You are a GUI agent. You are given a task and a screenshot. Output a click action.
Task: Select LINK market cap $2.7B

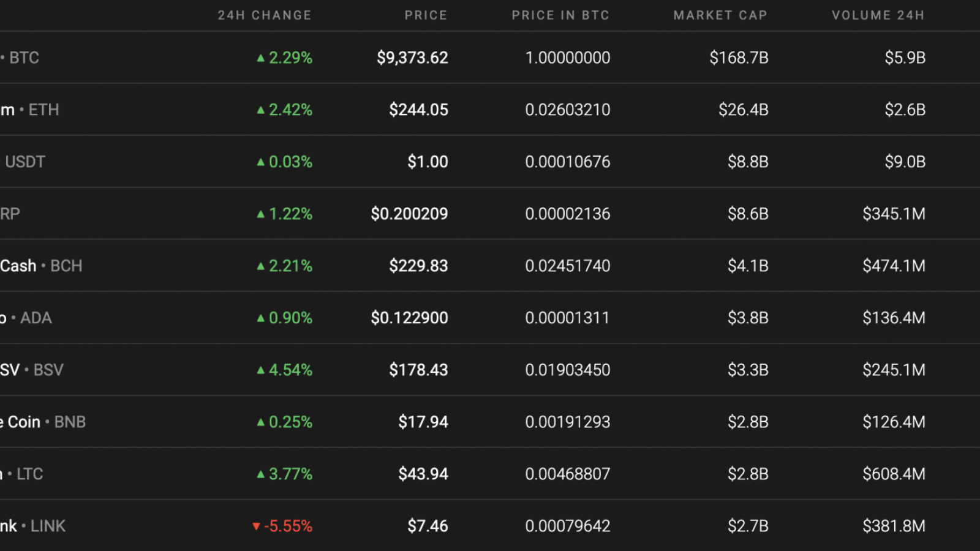tap(748, 526)
